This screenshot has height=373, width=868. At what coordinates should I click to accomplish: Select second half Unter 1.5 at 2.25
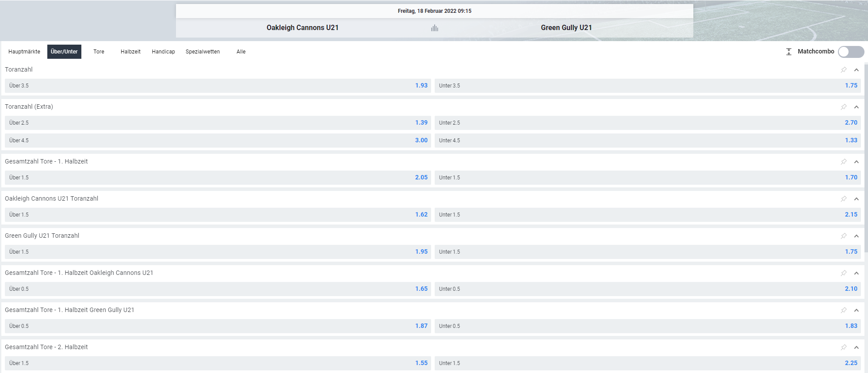click(x=648, y=363)
